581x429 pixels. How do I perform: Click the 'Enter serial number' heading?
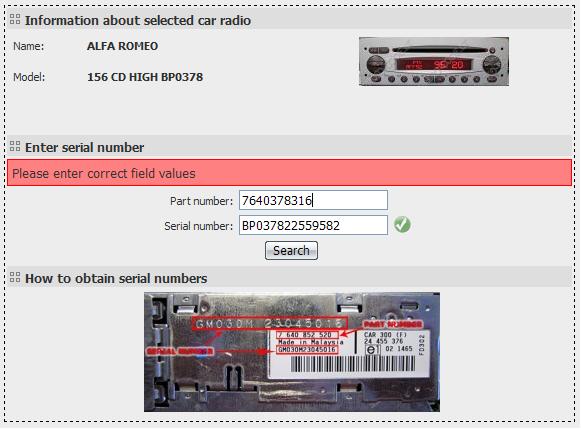point(84,147)
